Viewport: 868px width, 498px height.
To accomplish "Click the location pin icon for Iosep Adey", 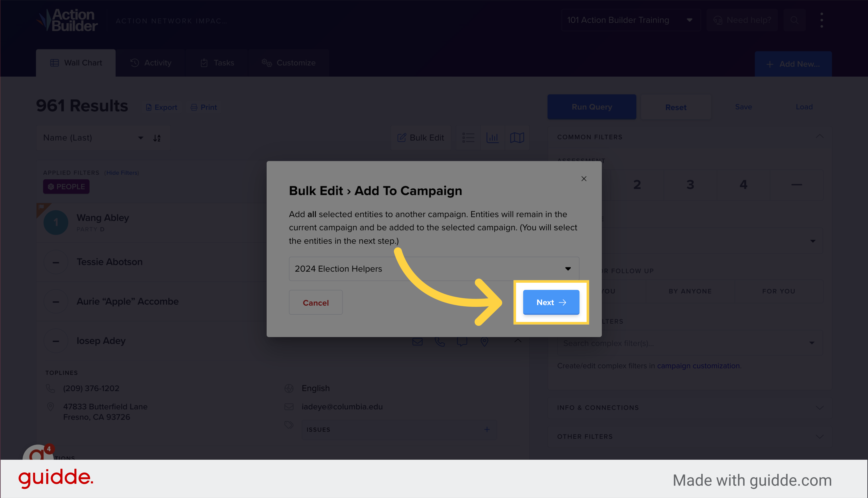I will click(485, 341).
